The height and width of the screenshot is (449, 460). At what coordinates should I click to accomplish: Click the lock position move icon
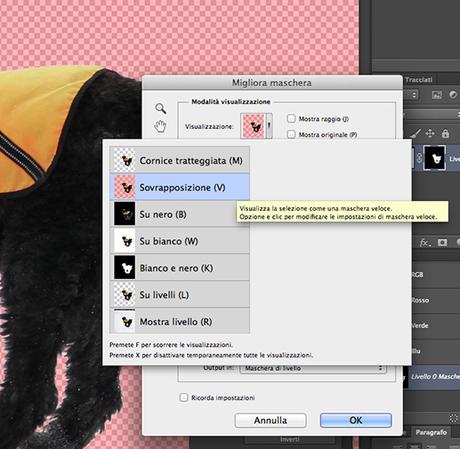tap(430, 134)
